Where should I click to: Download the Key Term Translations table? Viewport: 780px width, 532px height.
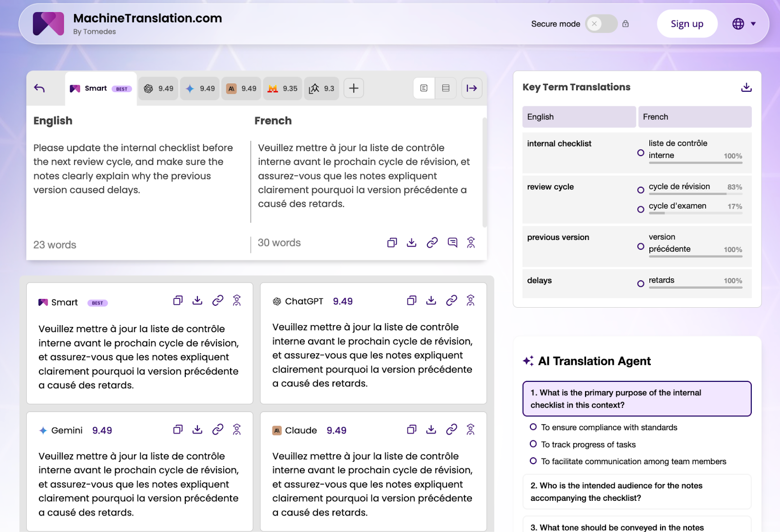coord(746,87)
